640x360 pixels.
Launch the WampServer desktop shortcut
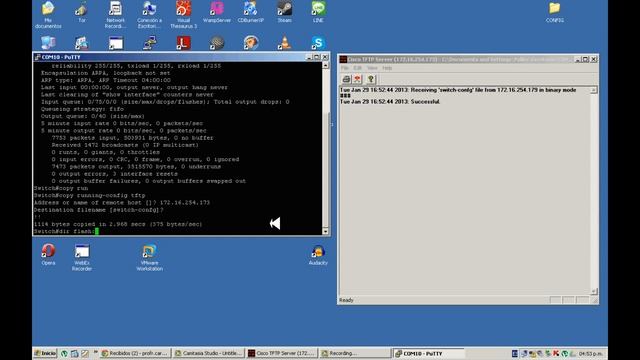coord(217,12)
